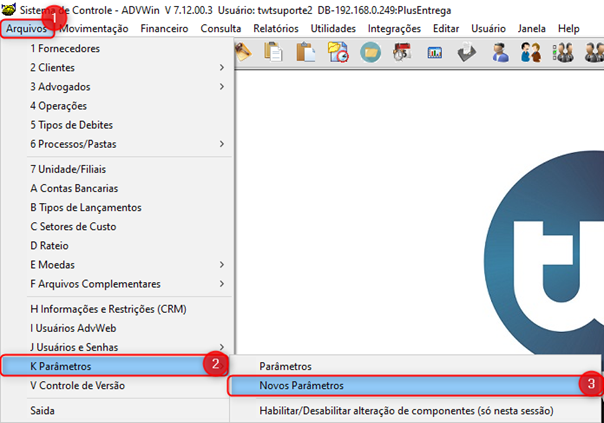Screen dimensions: 604x423
Task: Click Saida to exit
Action: tap(116, 411)
